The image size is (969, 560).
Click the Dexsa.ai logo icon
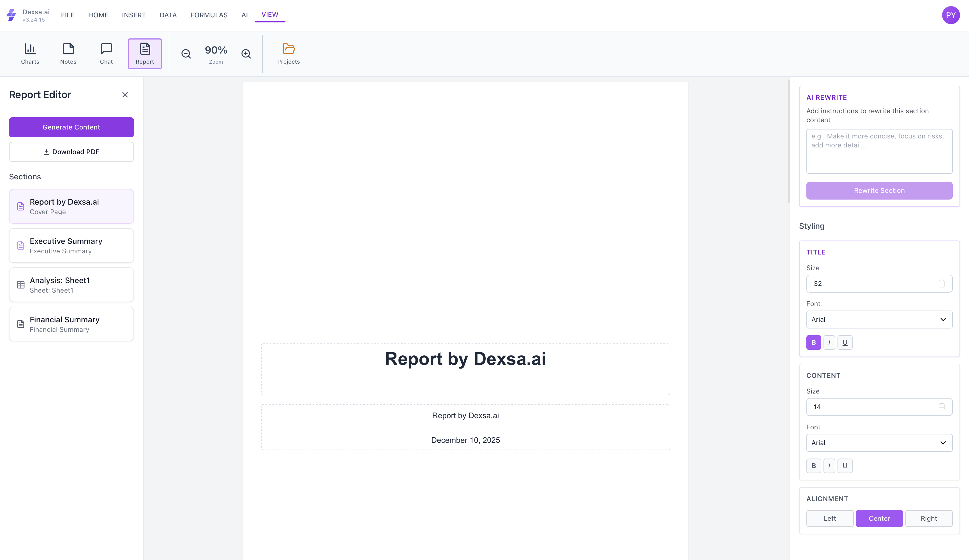click(11, 15)
